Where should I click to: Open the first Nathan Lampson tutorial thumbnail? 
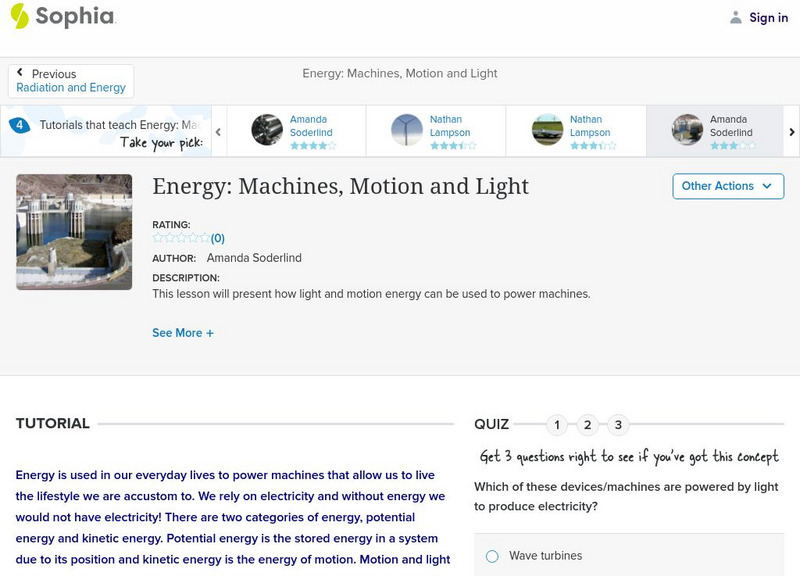(407, 130)
